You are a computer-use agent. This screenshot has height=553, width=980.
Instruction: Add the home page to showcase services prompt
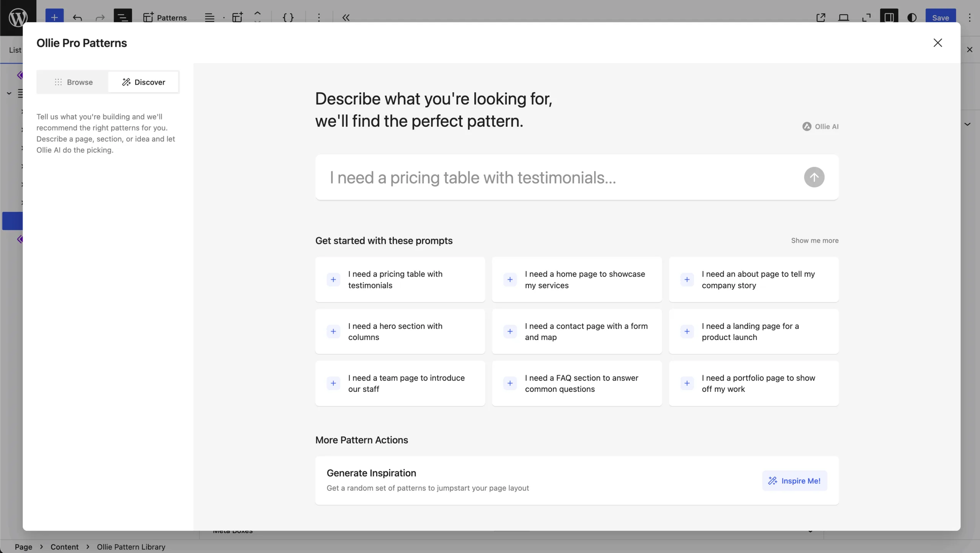510,280
